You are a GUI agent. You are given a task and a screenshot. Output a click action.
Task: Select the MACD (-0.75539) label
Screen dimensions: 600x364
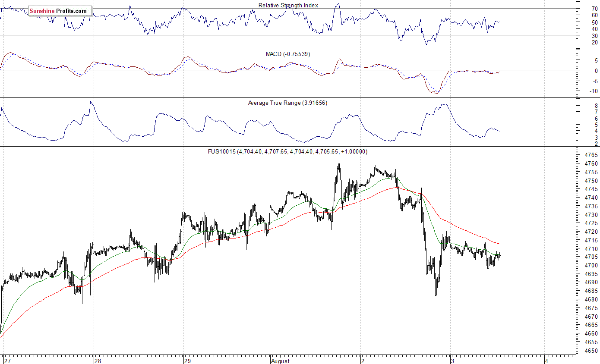287,54
